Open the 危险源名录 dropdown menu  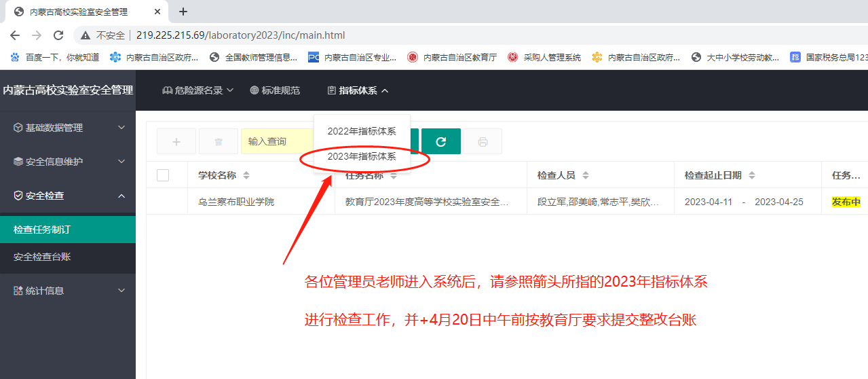pyautogui.click(x=198, y=90)
